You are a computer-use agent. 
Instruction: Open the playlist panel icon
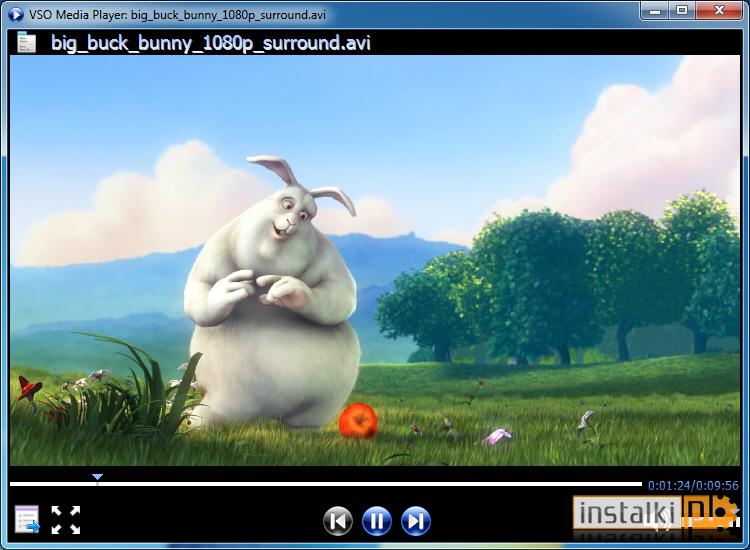click(27, 519)
